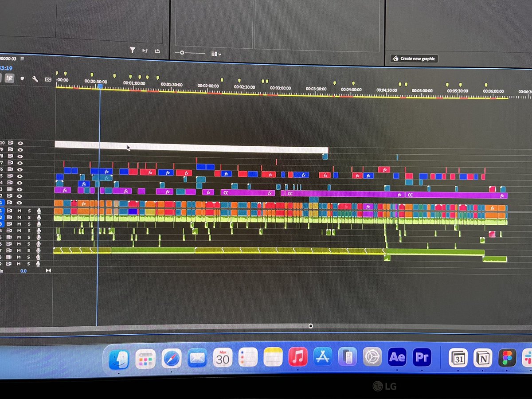
Task: Click the sync lock icon on video track 3
Action: coord(10,189)
